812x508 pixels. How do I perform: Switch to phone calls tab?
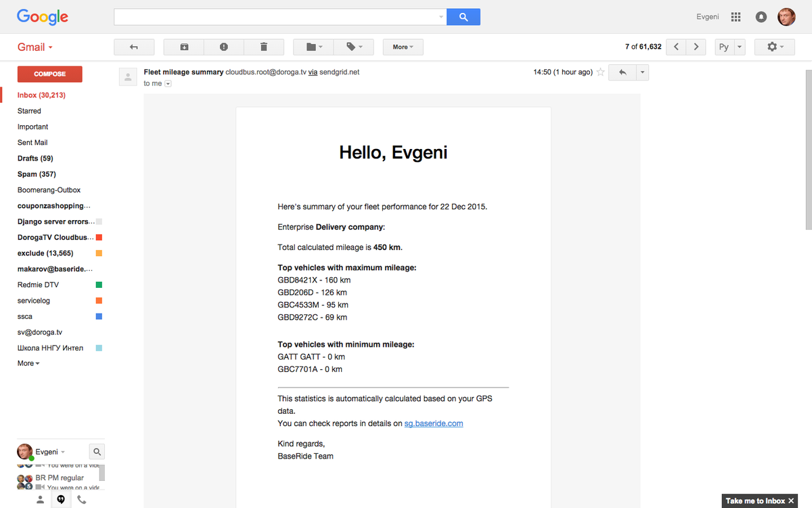point(82,500)
